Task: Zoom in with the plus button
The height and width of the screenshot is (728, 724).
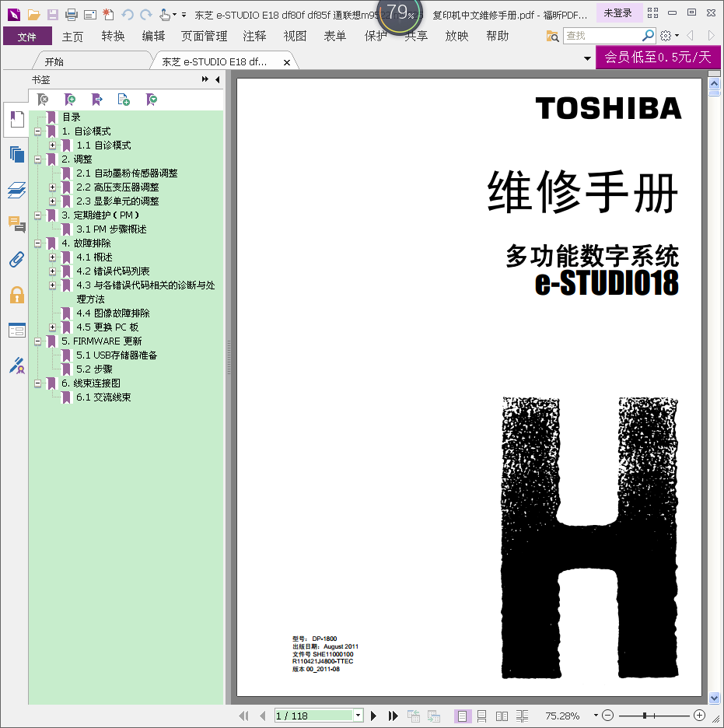Action: pyautogui.click(x=699, y=716)
